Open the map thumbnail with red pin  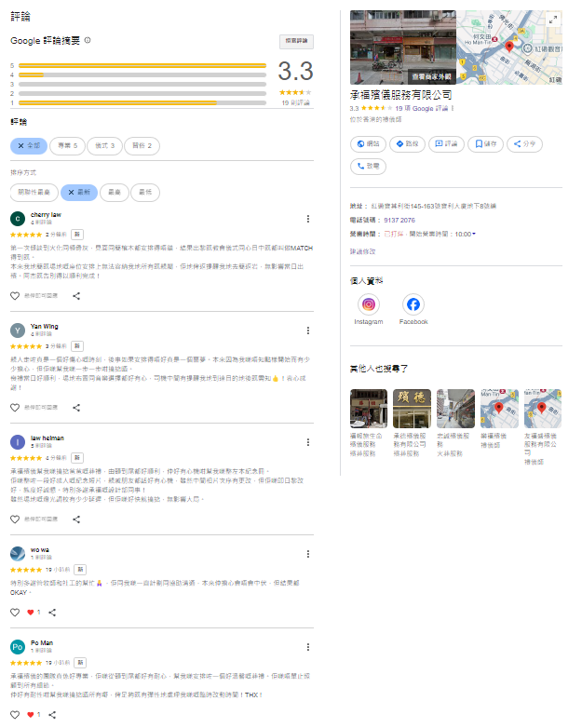click(509, 47)
